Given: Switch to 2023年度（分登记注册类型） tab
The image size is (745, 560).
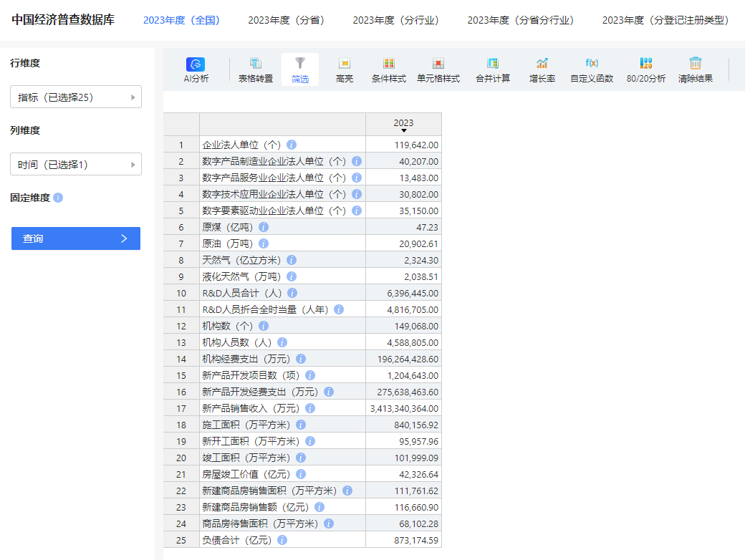Looking at the screenshot, I should pos(665,20).
